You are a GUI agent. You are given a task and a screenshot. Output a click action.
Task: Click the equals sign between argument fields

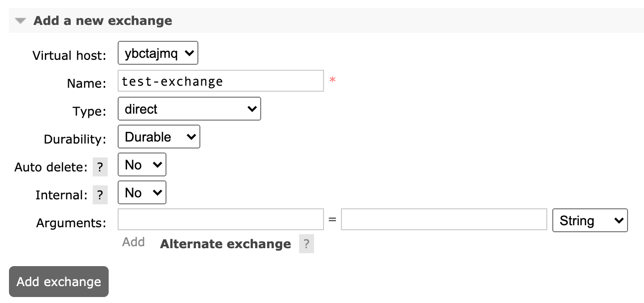(x=332, y=219)
